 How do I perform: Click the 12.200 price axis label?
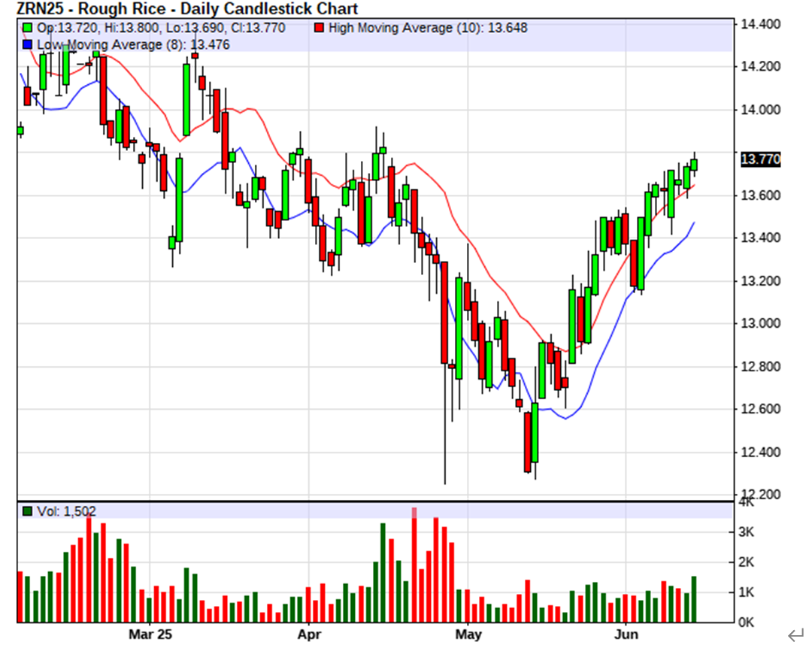point(759,495)
